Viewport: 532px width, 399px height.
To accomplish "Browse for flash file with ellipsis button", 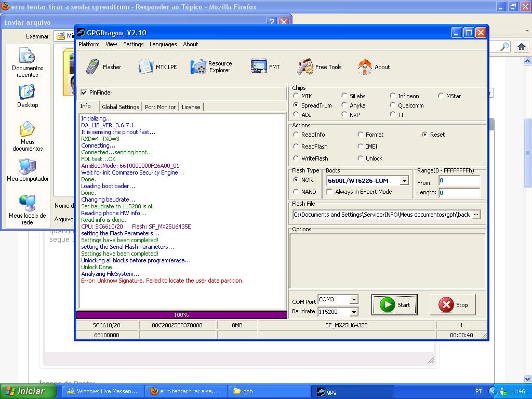I will coord(476,215).
